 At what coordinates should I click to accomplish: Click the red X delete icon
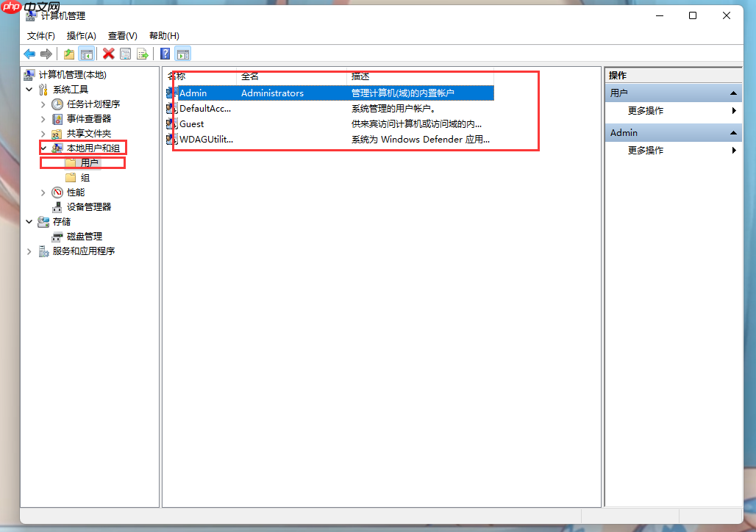(x=108, y=53)
